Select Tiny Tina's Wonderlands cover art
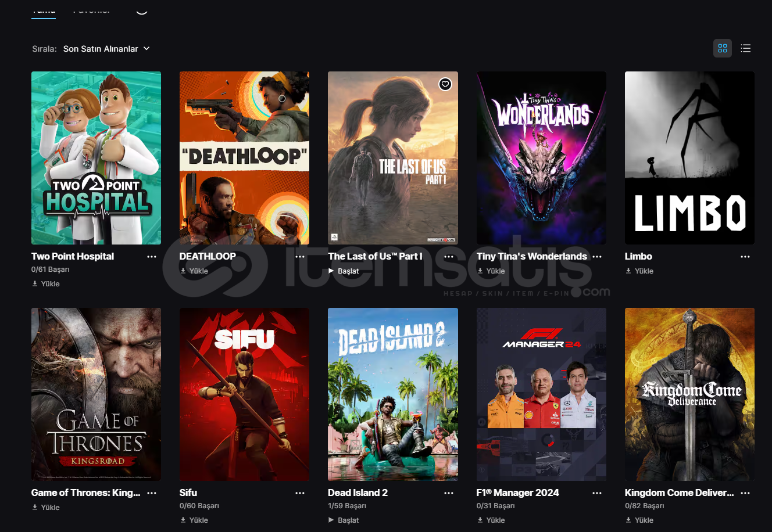 tap(541, 158)
